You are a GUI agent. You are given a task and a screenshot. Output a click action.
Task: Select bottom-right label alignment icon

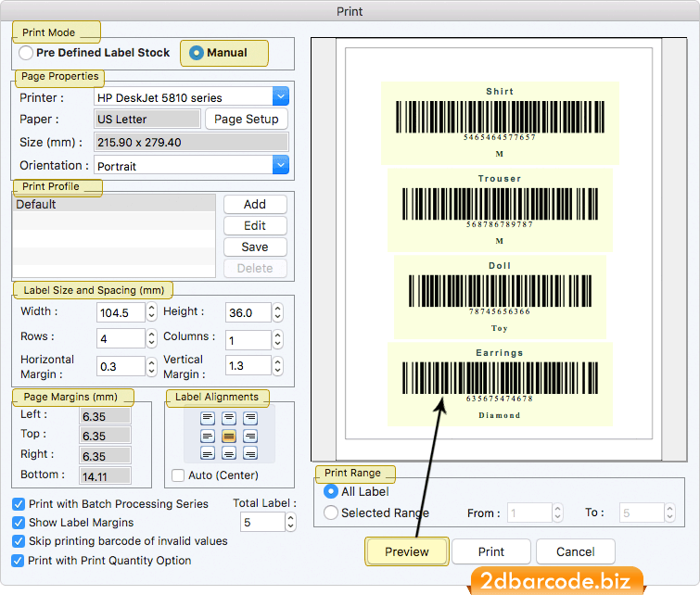(x=250, y=453)
